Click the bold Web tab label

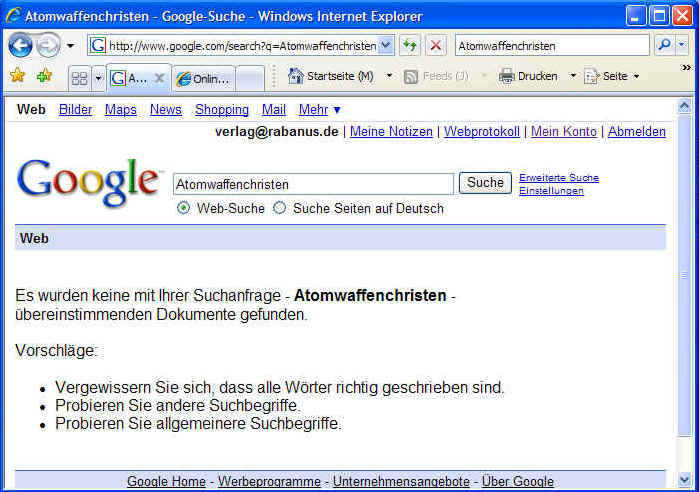point(31,110)
